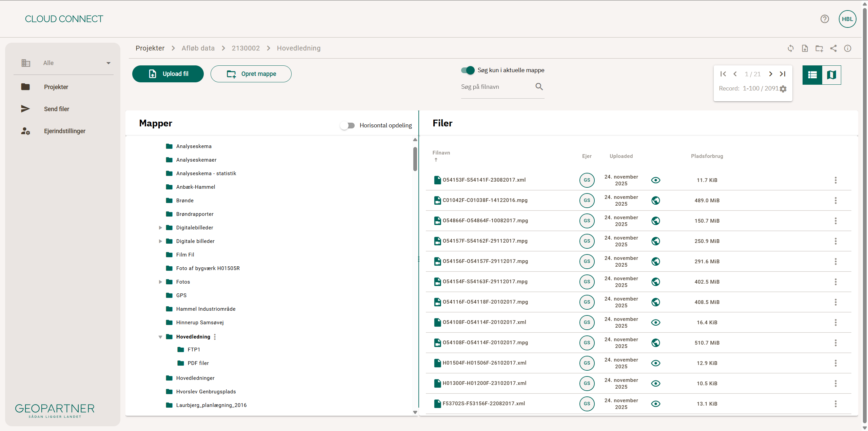Select the PDF filer subfolder
868x431 pixels.
[x=198, y=363]
